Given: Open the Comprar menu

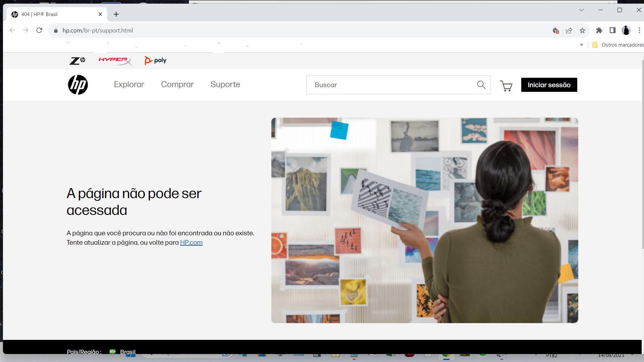Looking at the screenshot, I should click(x=177, y=84).
